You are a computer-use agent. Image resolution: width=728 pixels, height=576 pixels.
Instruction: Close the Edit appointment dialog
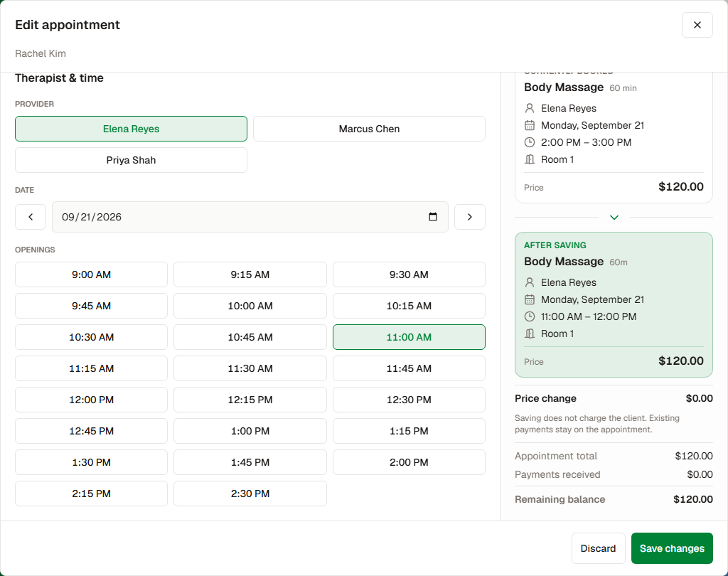tap(697, 25)
